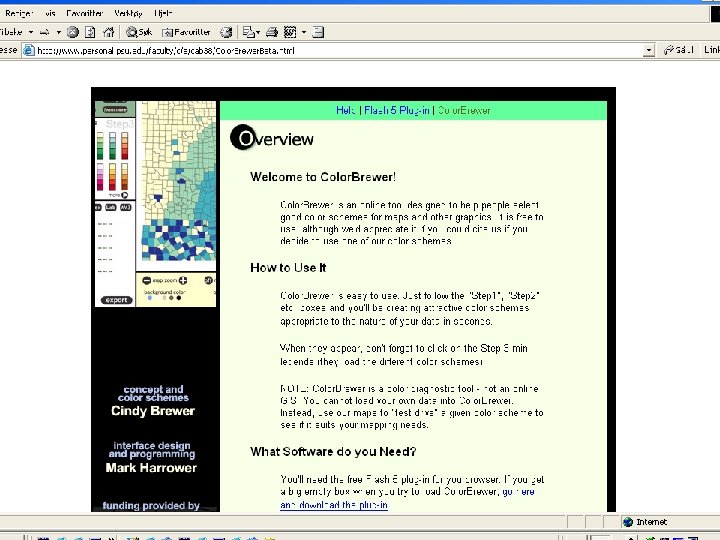Open the Søk search toolbar button

(x=139, y=32)
